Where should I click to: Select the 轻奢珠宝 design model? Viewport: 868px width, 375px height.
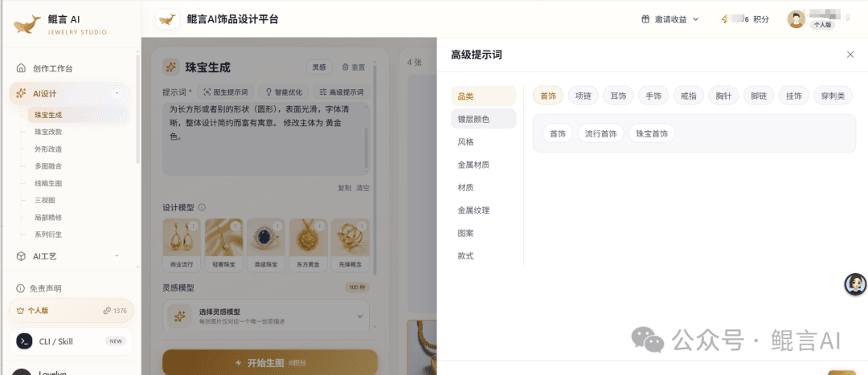pos(224,244)
